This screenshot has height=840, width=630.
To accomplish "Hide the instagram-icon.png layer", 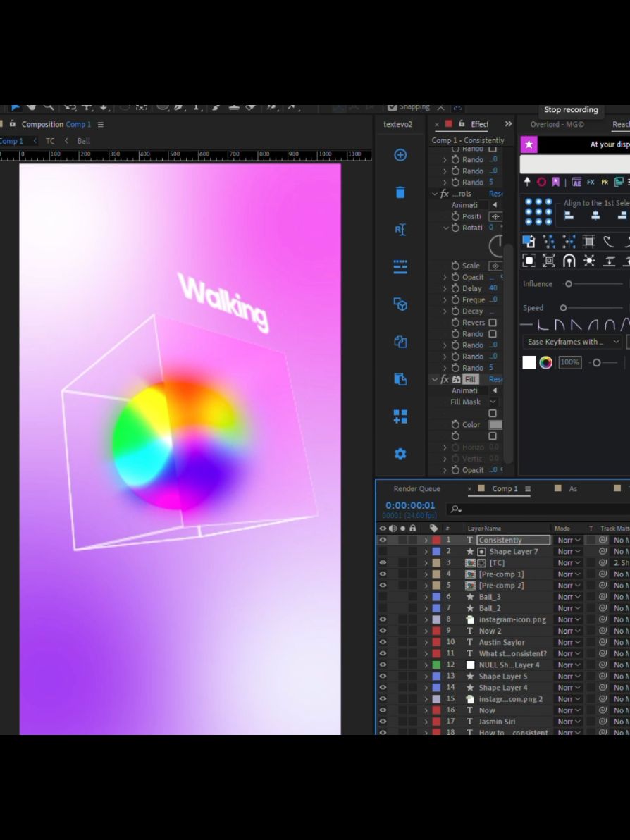I will [383, 619].
